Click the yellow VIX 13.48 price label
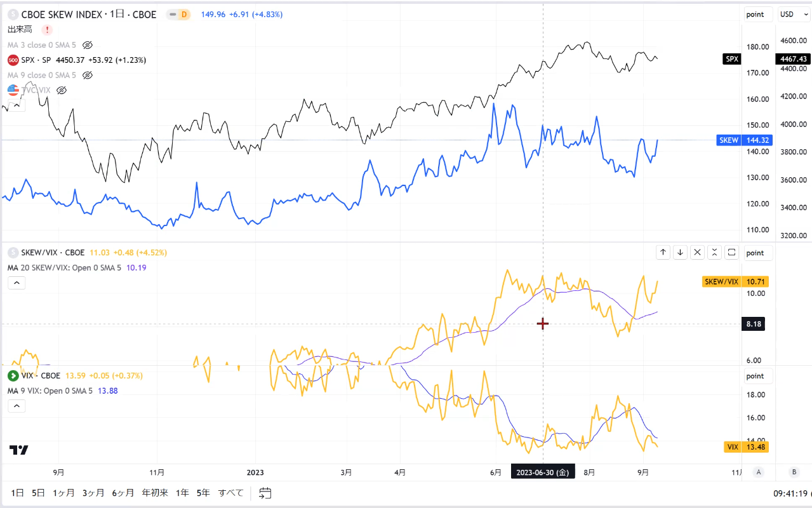812x508 pixels. pos(747,446)
